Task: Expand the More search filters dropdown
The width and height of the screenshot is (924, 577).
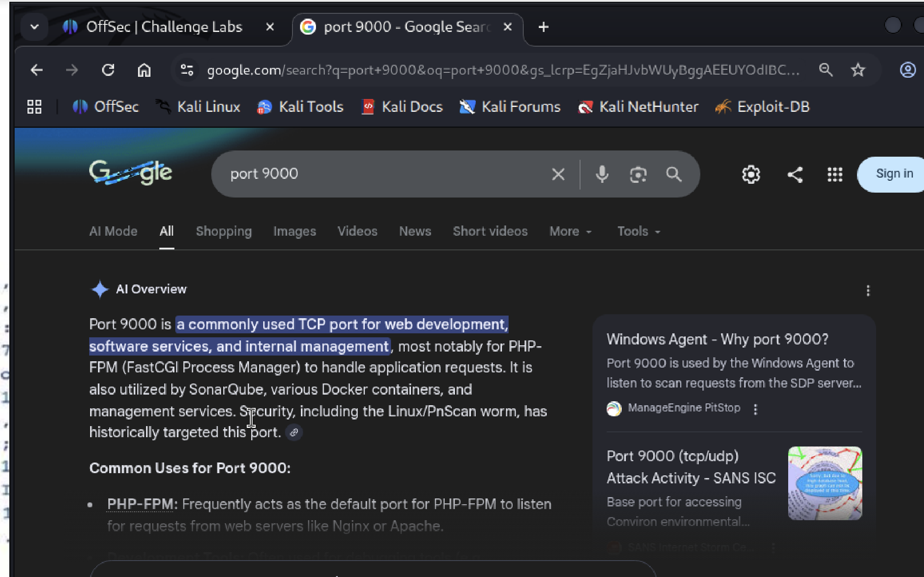Action: click(570, 231)
